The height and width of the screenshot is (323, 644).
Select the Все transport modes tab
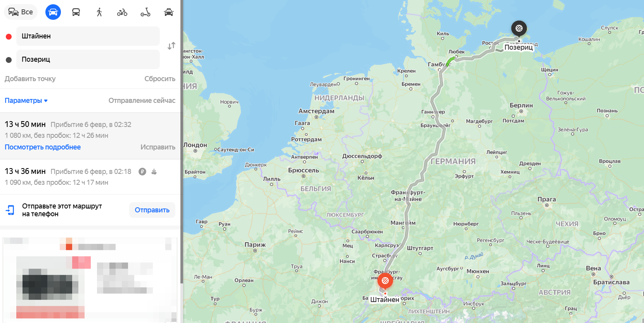[21, 12]
